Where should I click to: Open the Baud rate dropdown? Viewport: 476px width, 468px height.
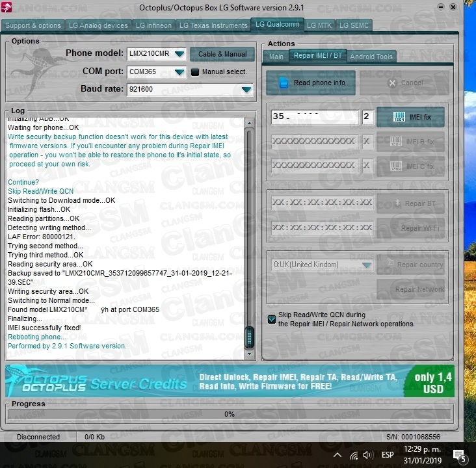(x=246, y=90)
